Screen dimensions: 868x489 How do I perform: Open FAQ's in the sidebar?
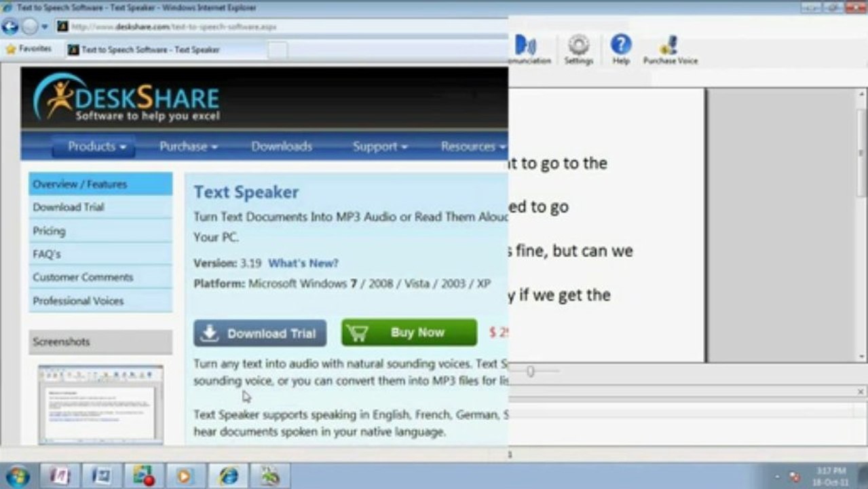(x=100, y=254)
